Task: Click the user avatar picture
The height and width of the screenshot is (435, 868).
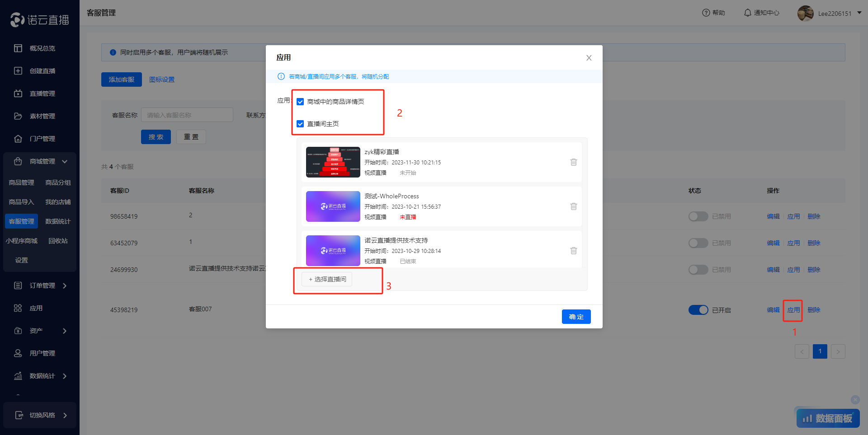Action: click(805, 13)
